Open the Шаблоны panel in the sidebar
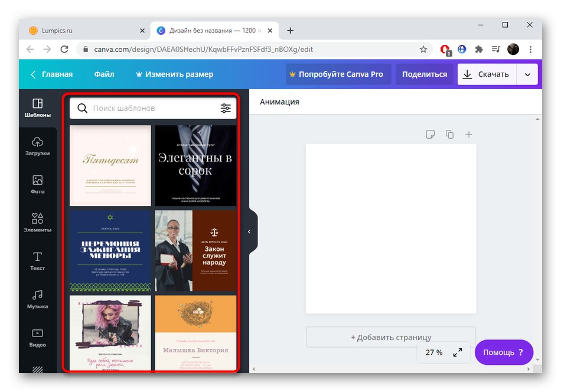561x392 pixels. click(x=37, y=106)
